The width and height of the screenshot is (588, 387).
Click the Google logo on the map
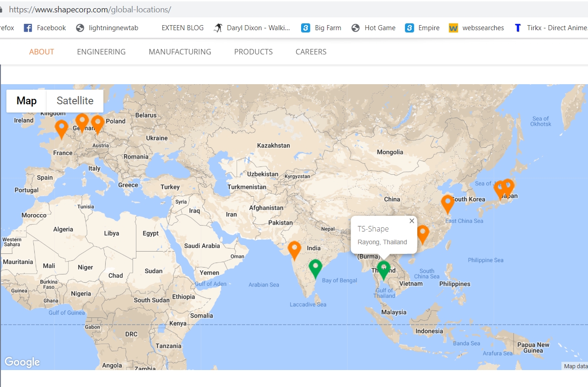22,362
